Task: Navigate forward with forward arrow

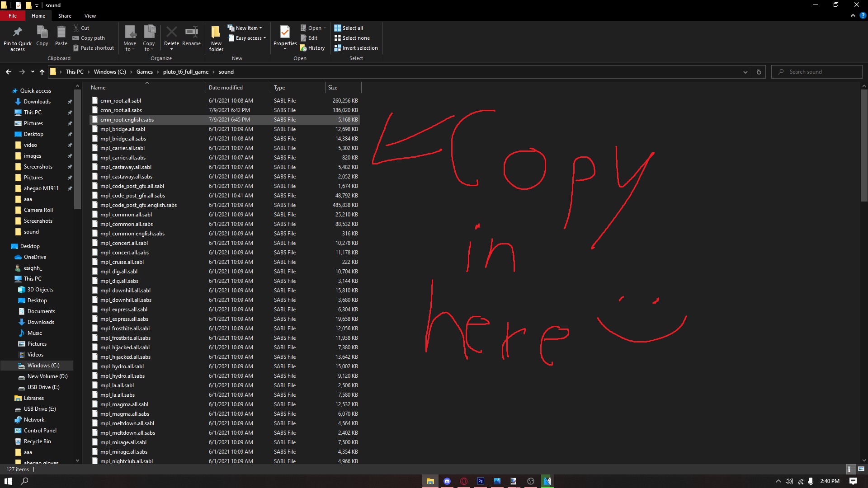Action: [x=22, y=72]
